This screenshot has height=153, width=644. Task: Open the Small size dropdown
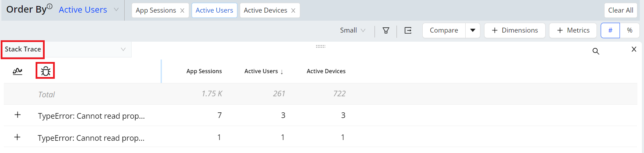353,30
